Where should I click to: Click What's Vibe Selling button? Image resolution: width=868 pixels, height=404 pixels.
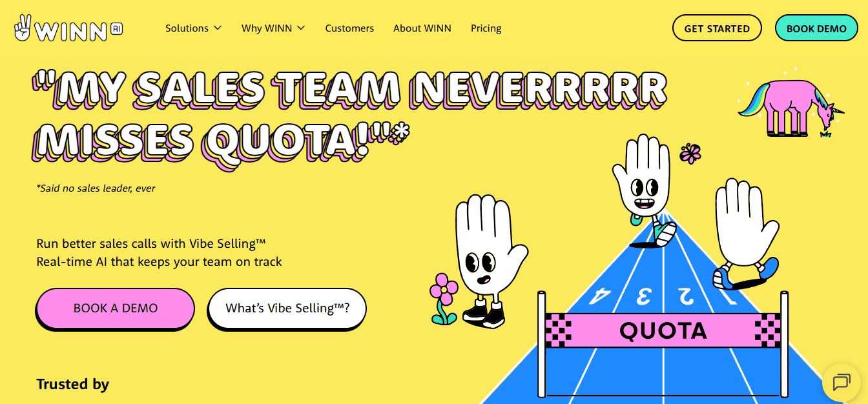287,308
